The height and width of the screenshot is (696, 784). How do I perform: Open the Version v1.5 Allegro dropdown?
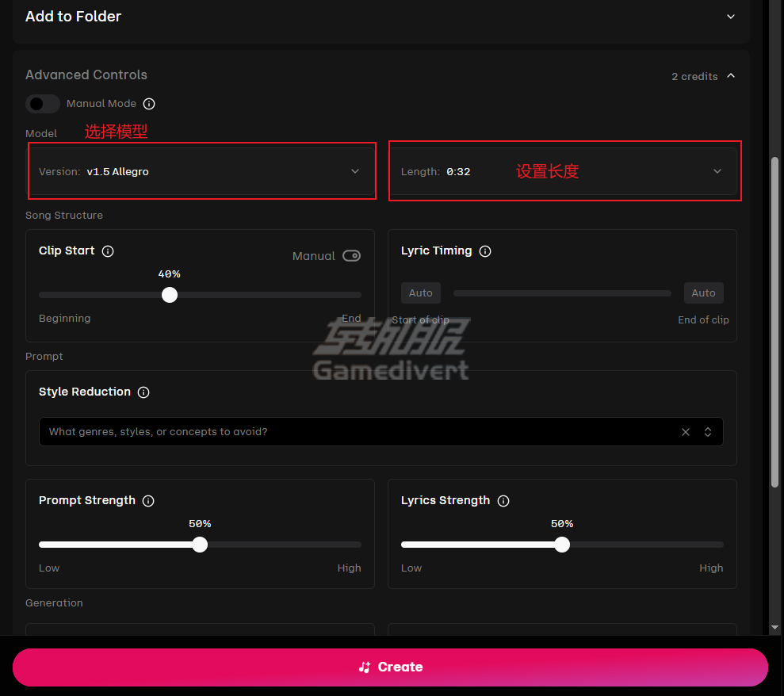tap(201, 171)
